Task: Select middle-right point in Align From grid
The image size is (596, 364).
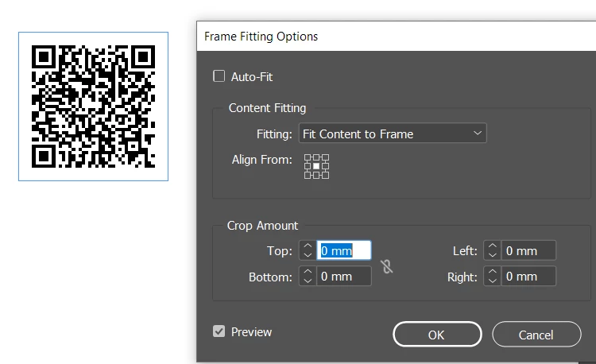Action: pos(325,166)
